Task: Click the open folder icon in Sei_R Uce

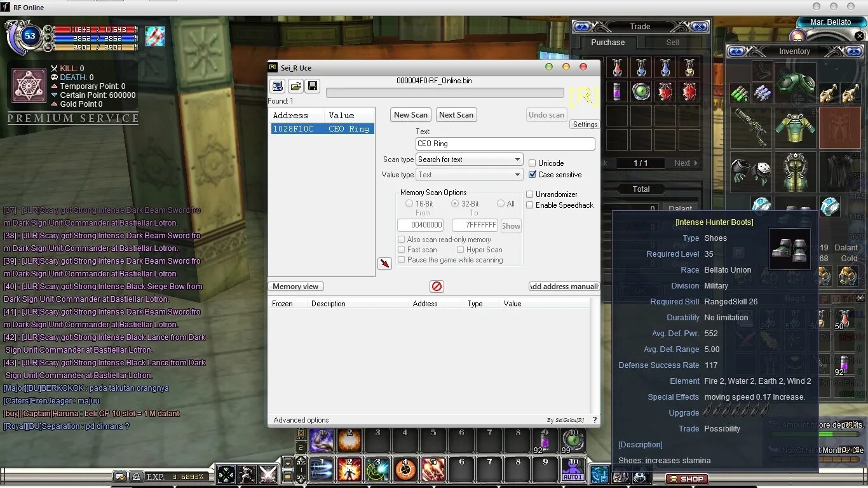Action: pyautogui.click(x=295, y=86)
